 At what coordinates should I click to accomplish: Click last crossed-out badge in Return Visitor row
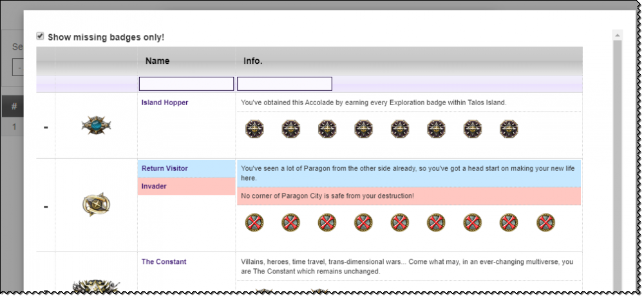[x=545, y=223]
